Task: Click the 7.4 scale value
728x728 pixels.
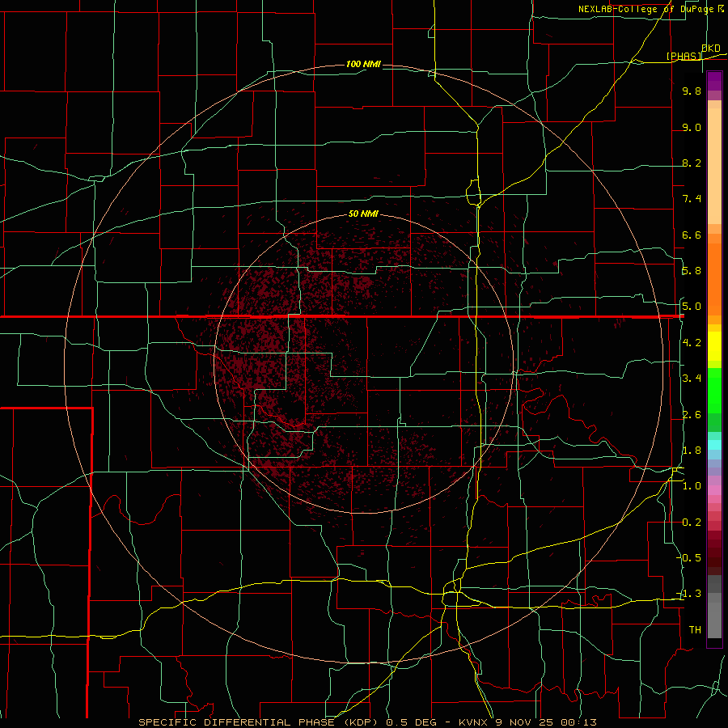Action: (692, 199)
